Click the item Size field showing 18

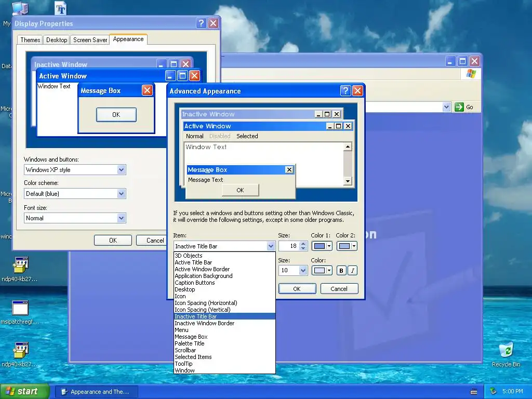(x=289, y=246)
